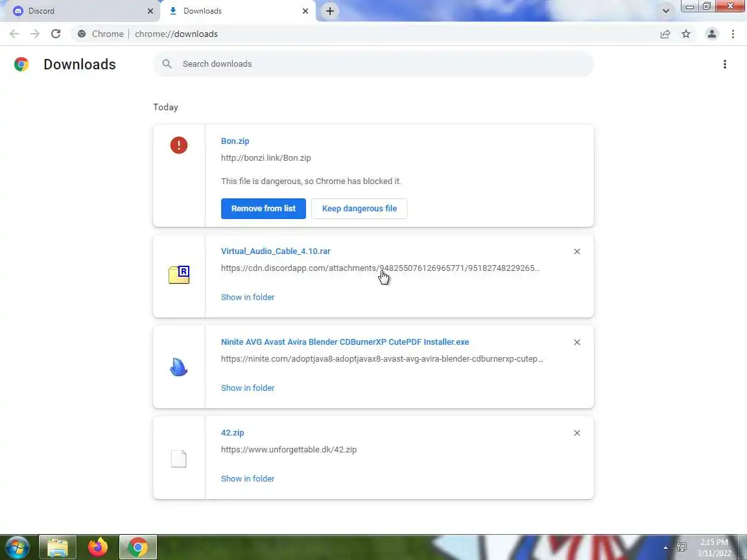Show hidden system tray icons
Screen dimensions: 747x560
665,548
